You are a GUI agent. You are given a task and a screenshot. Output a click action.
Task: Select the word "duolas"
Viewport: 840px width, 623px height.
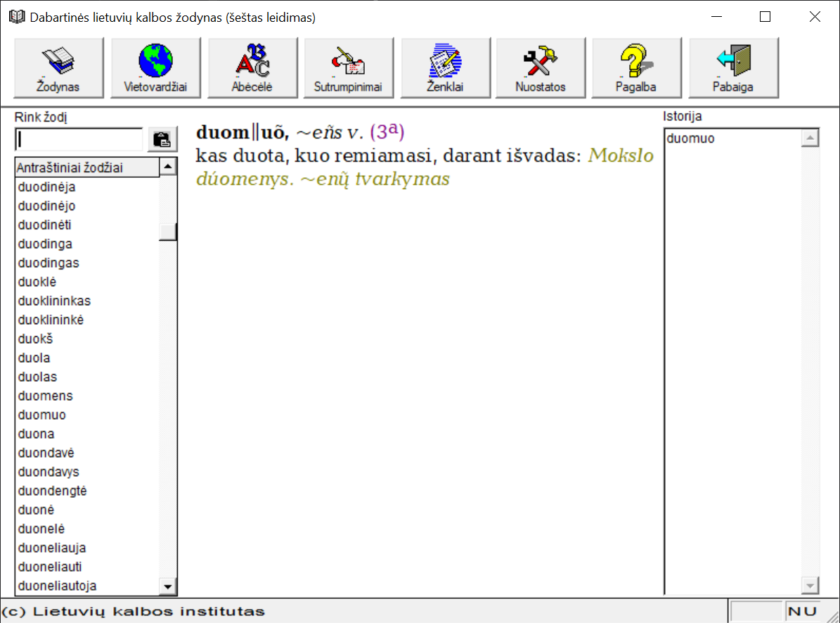pyautogui.click(x=37, y=377)
